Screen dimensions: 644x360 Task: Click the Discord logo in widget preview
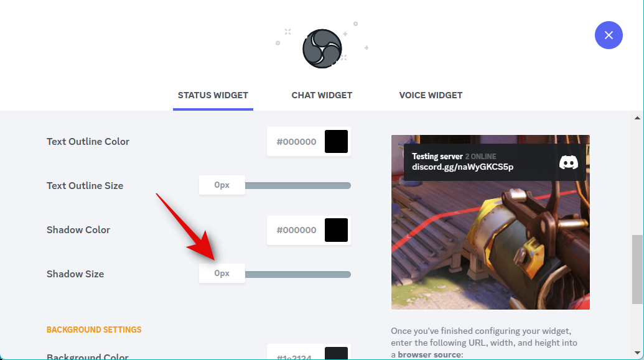[569, 162]
